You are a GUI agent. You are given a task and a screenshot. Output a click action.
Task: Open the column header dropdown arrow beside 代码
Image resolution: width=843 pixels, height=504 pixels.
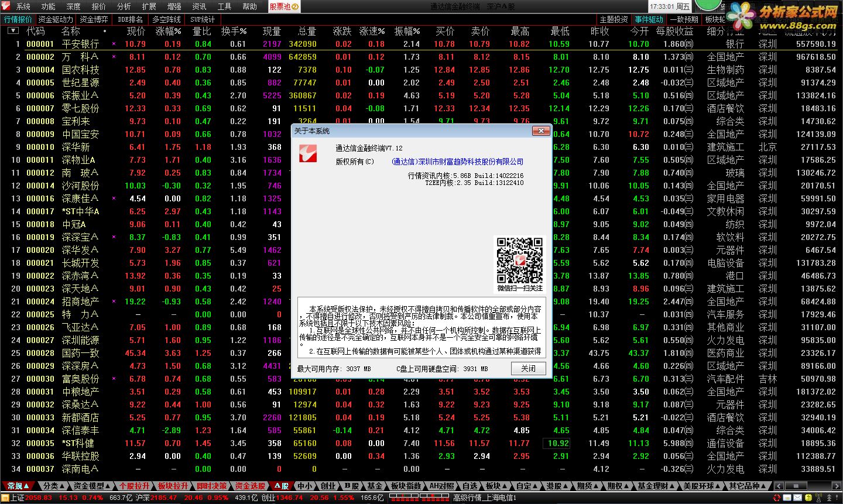[13, 30]
